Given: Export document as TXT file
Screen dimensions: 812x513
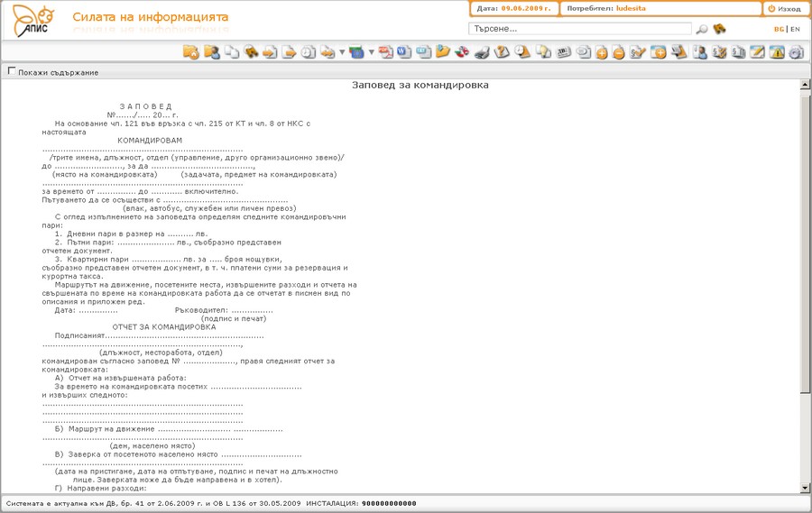Looking at the screenshot, I should [x=423, y=51].
